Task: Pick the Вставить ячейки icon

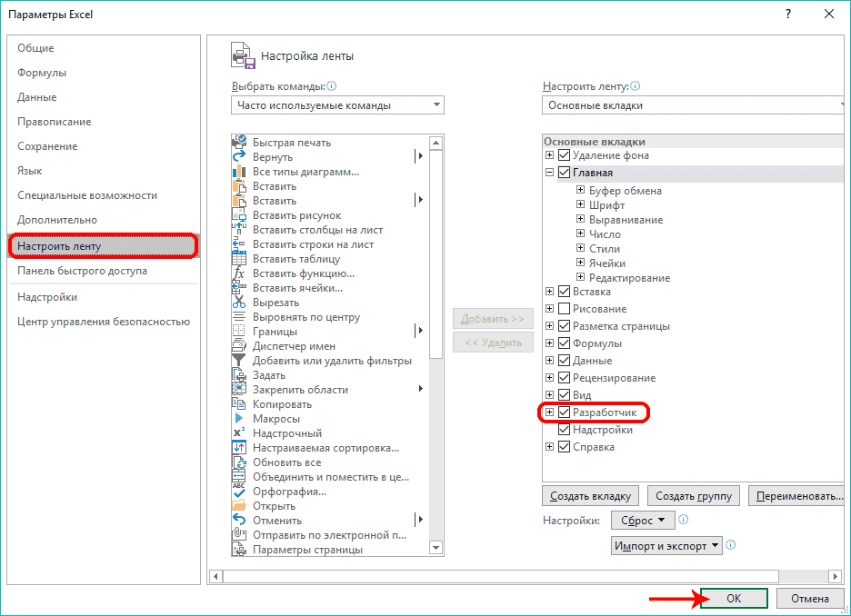Action: tap(239, 288)
